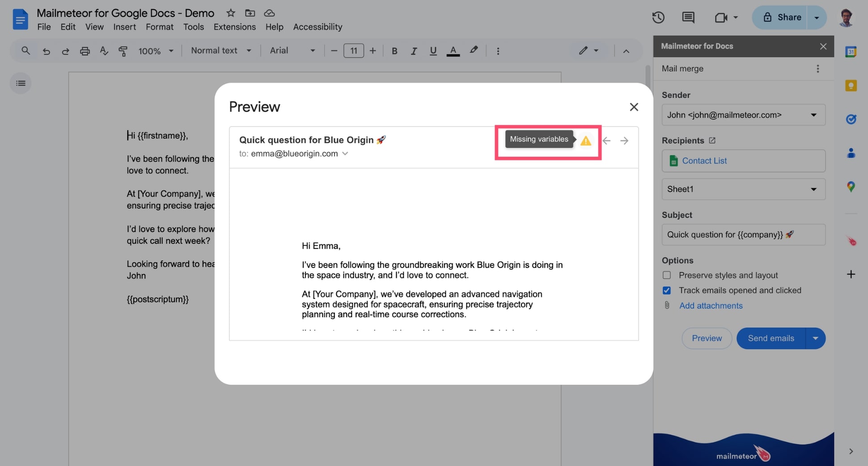Open Mailmeteor add-on side icon
The height and width of the screenshot is (466, 868).
[x=851, y=241]
